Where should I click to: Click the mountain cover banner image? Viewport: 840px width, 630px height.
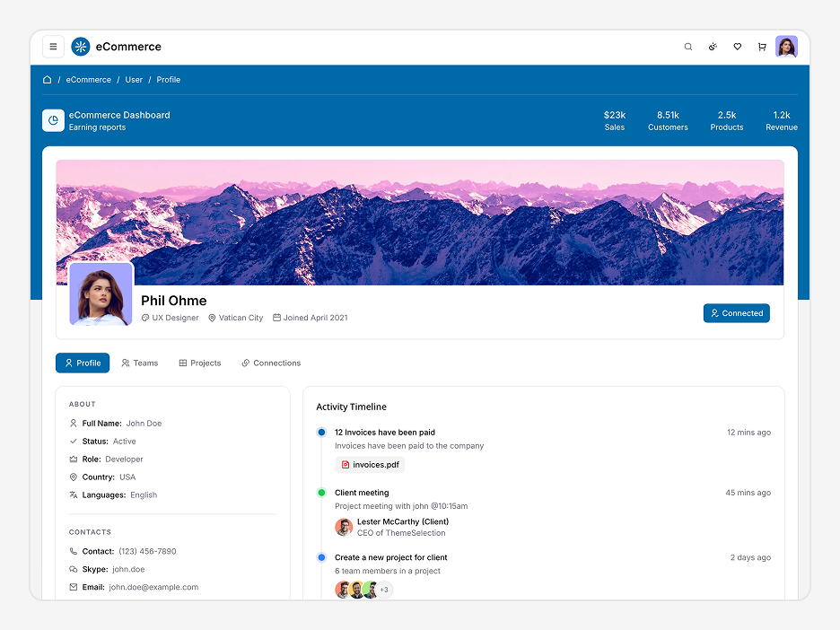420,223
